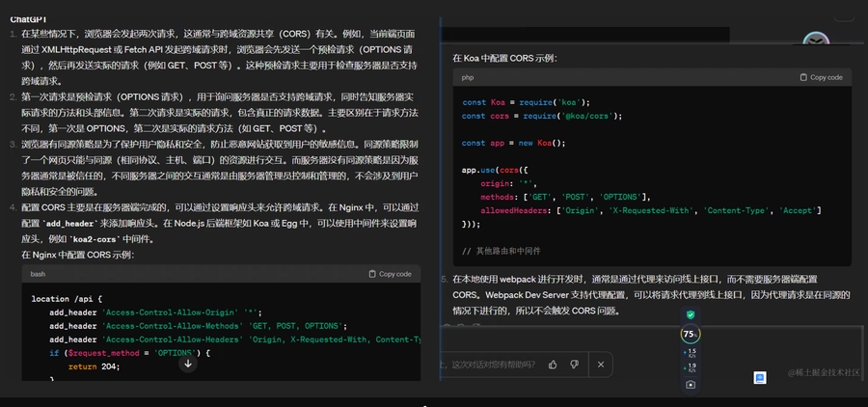Click the 'const app = new Koa();' code line
Image resolution: width=868 pixels, height=407 pixels.
(513, 143)
